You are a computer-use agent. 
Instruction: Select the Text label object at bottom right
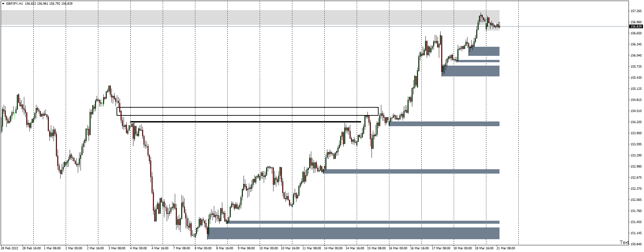click(624, 242)
